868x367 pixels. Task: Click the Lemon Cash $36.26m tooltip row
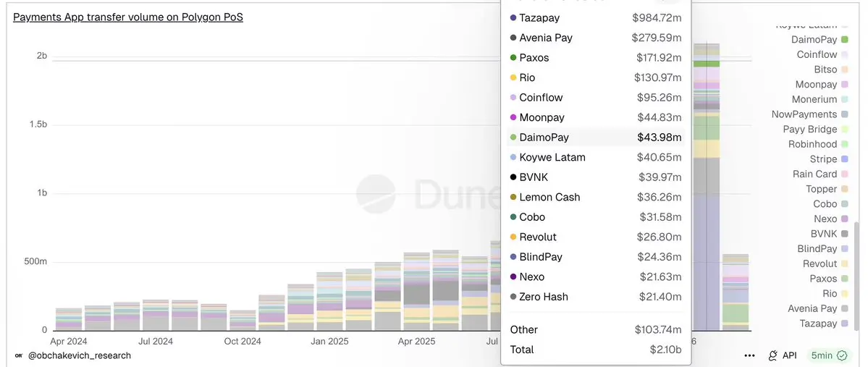pos(596,198)
